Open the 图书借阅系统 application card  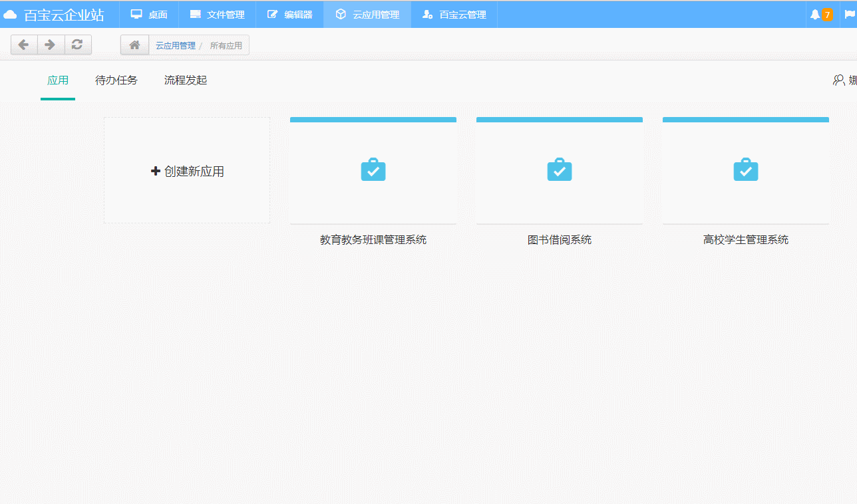pos(559,180)
